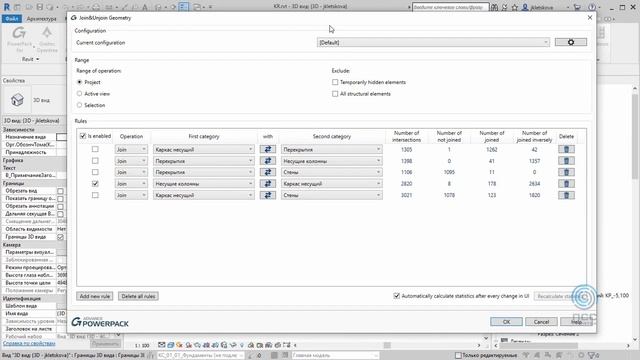
Task: Select the Selection range option
Action: coord(80,105)
